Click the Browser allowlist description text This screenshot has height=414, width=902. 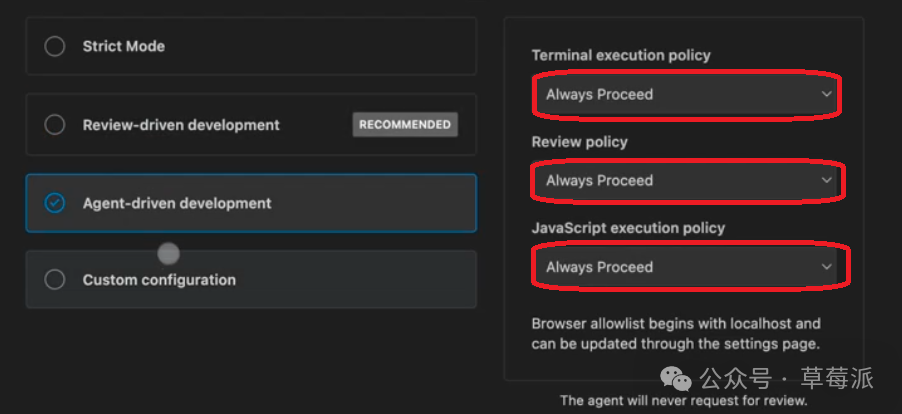[x=676, y=334]
